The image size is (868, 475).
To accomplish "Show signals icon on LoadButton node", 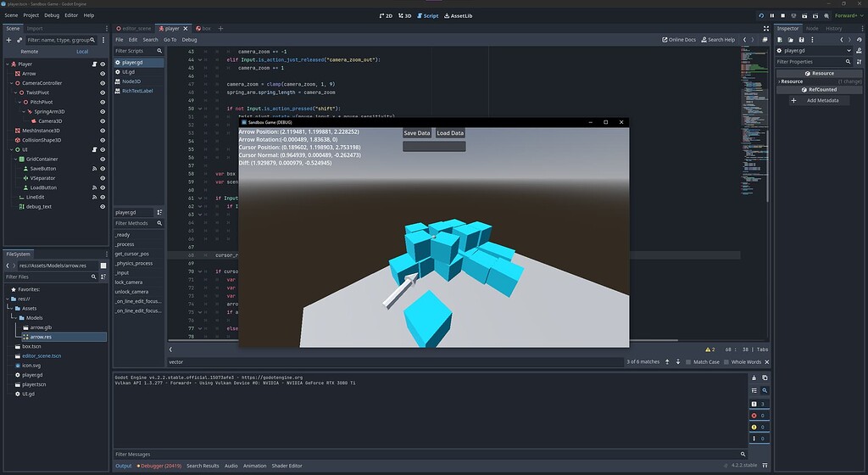I will (x=94, y=187).
